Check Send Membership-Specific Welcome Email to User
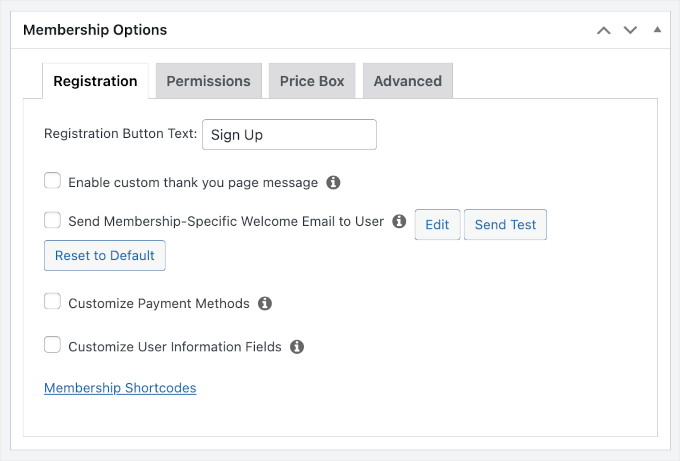Image resolution: width=680 pixels, height=461 pixels. point(52,220)
